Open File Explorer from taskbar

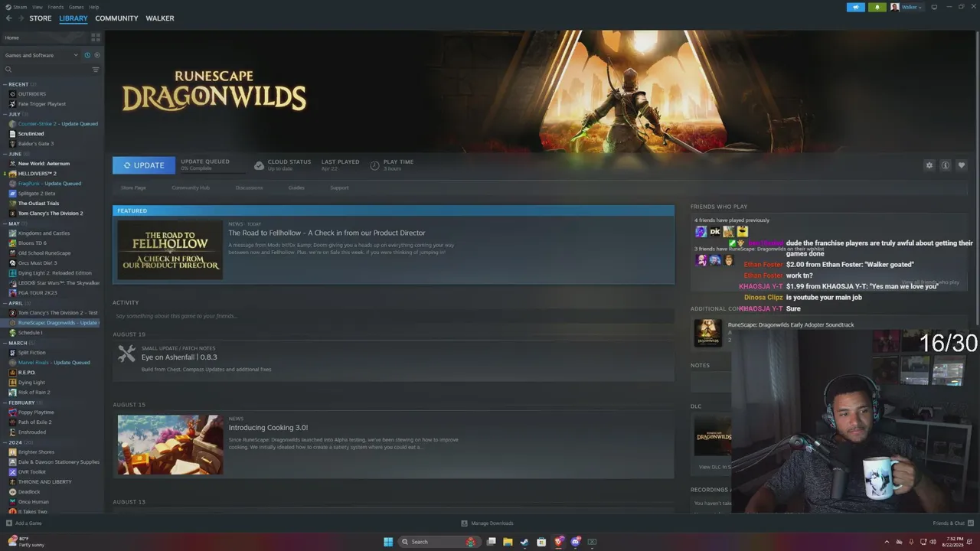(508, 542)
